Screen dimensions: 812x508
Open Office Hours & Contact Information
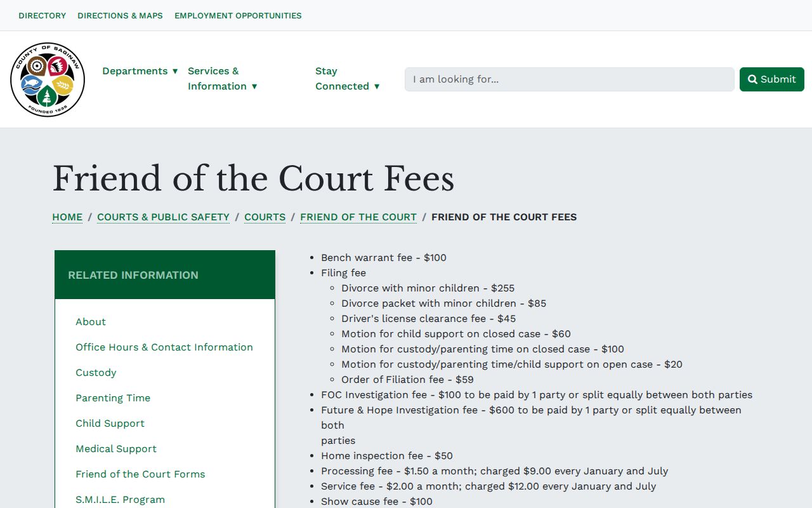(x=164, y=347)
